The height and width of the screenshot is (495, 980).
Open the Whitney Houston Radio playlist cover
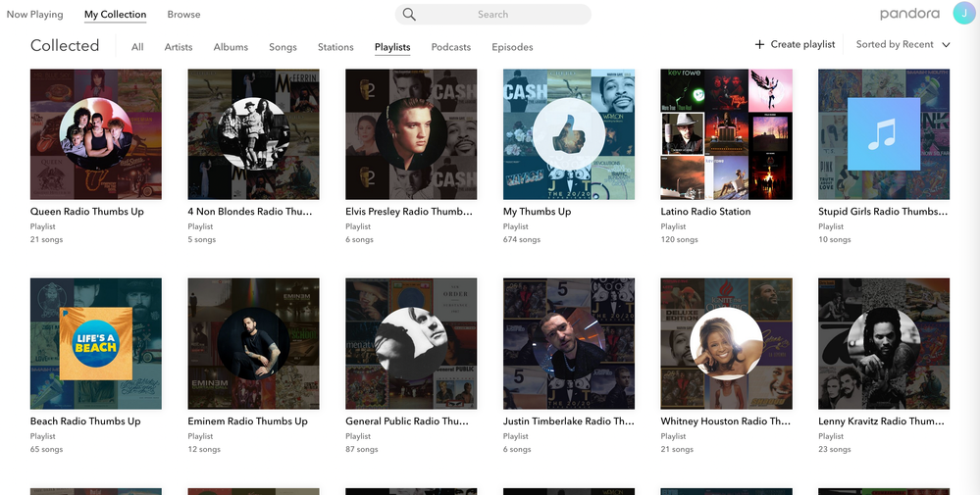(726, 343)
